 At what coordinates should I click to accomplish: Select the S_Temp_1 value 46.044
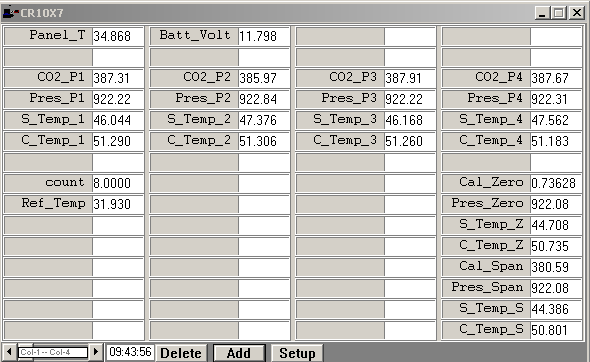click(118, 120)
